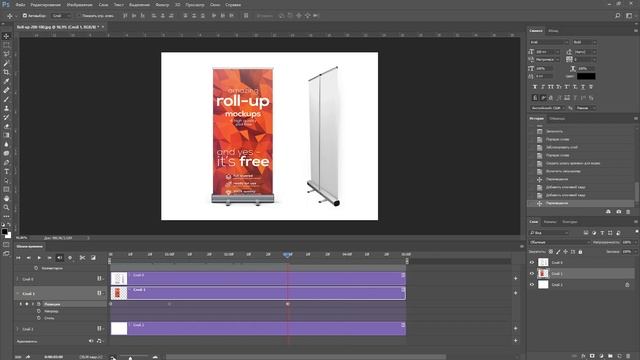The image size is (640, 360).
Task: Click the foreground color swatch
Action: (4, 232)
